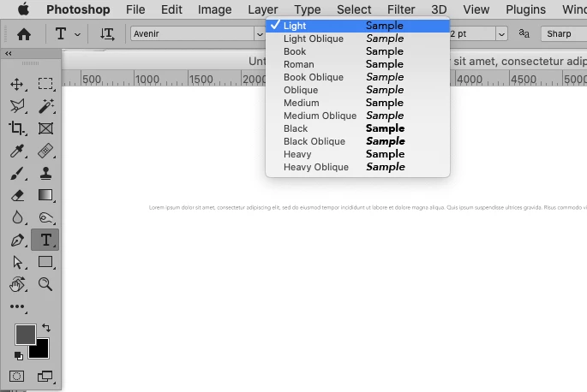Image resolution: width=587 pixels, height=392 pixels.
Task: Change the screen mode icon
Action: [45, 377]
